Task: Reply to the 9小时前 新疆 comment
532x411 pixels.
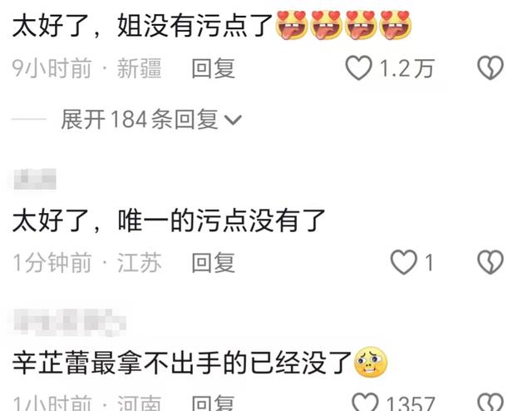Action: click(x=214, y=68)
